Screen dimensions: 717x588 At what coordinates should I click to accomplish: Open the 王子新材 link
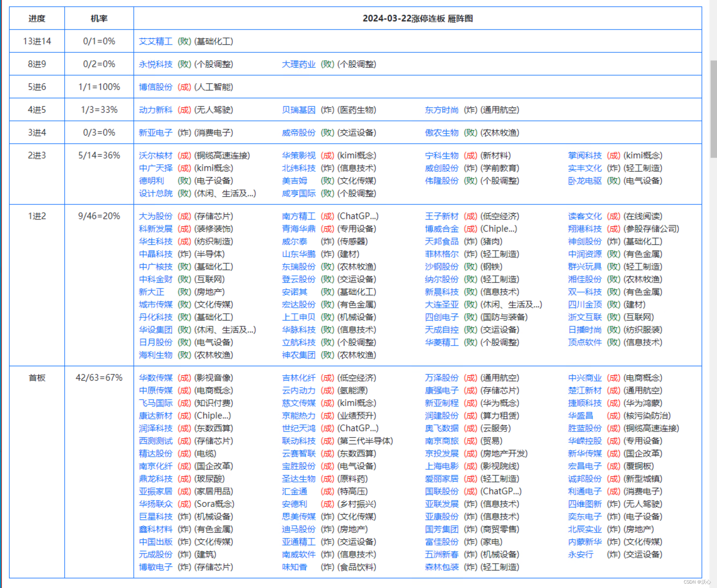pyautogui.click(x=442, y=216)
